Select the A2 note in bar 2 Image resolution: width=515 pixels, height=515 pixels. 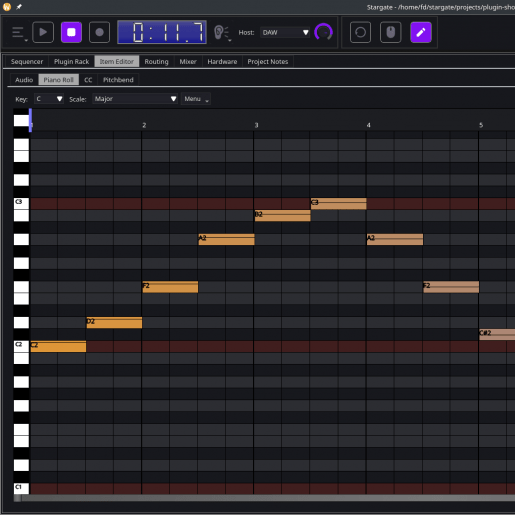tap(227, 239)
